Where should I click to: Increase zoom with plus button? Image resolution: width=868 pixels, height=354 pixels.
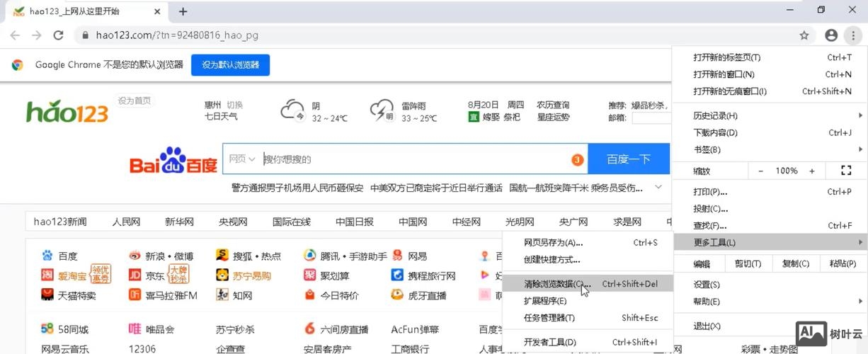pos(812,171)
